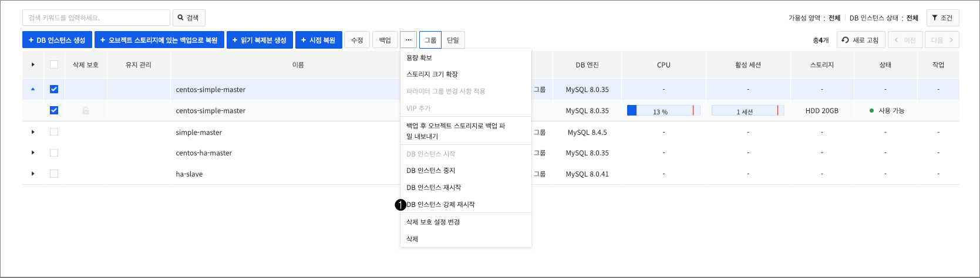Collapse the centos-simple-master group row
This screenshot has width=980, height=278.
(33, 89)
